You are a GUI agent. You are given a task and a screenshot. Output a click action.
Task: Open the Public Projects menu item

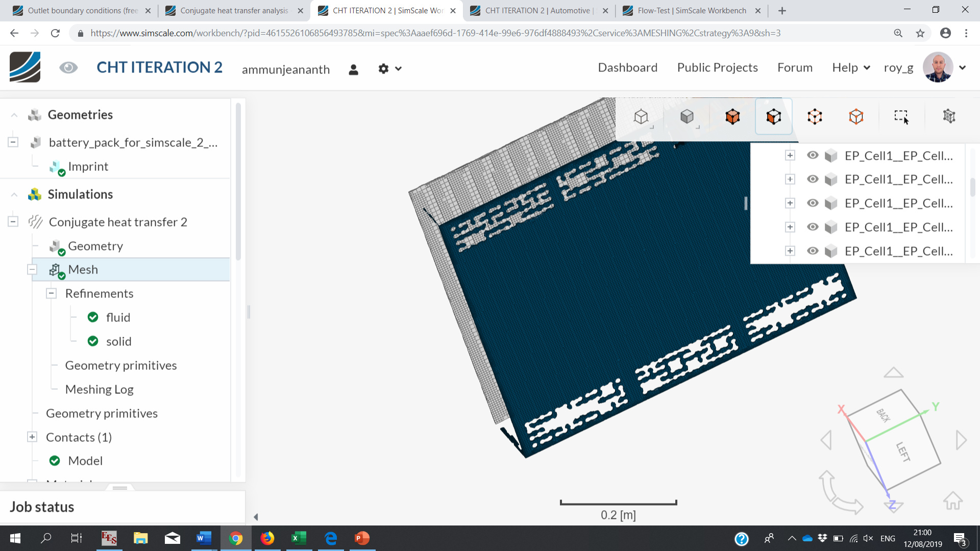[x=717, y=68]
